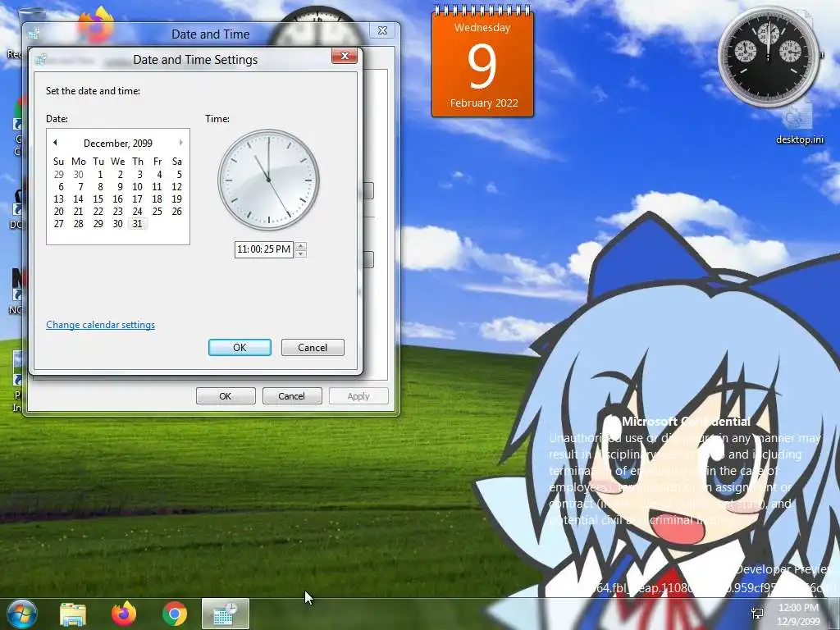Image resolution: width=840 pixels, height=630 pixels.
Task: Click Date and Time Settings title bar icon
Action: (40, 59)
